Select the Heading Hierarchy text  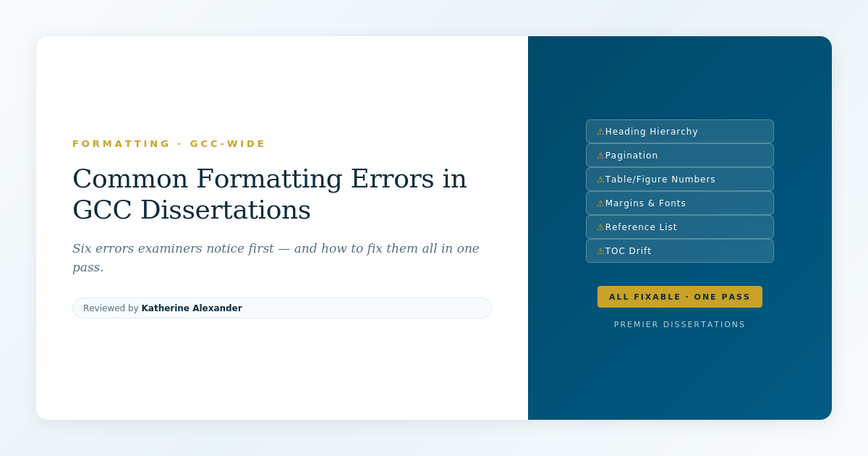pos(652,132)
